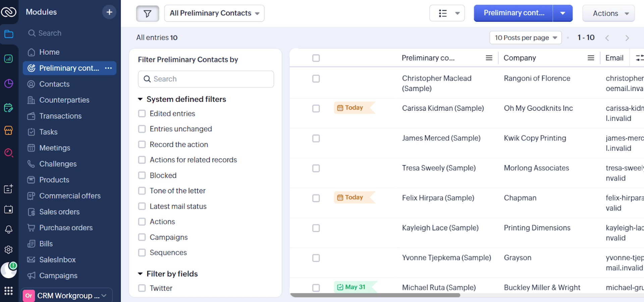Open the apps grid launcher icon
This screenshot has width=644, height=302.
click(9, 291)
